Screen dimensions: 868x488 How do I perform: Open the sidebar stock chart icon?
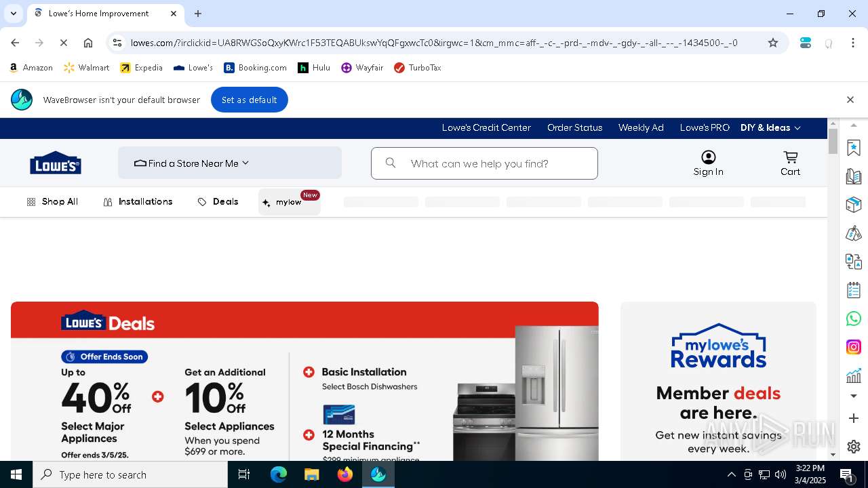tap(854, 375)
